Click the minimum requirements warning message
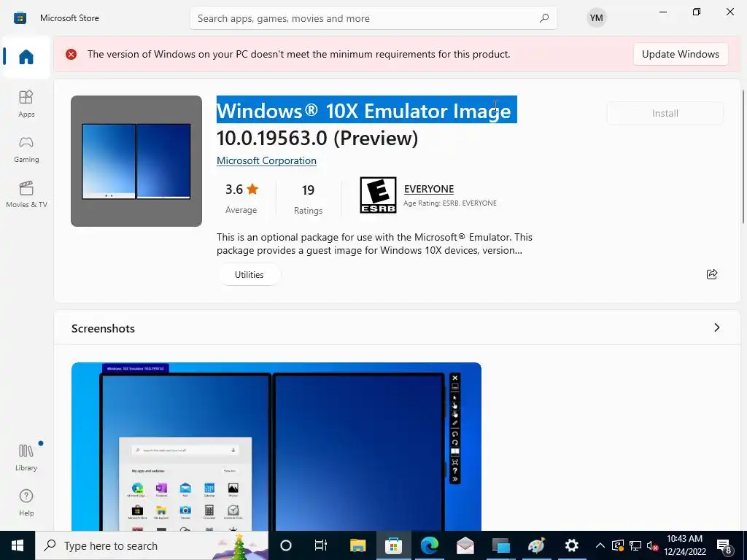 298,54
